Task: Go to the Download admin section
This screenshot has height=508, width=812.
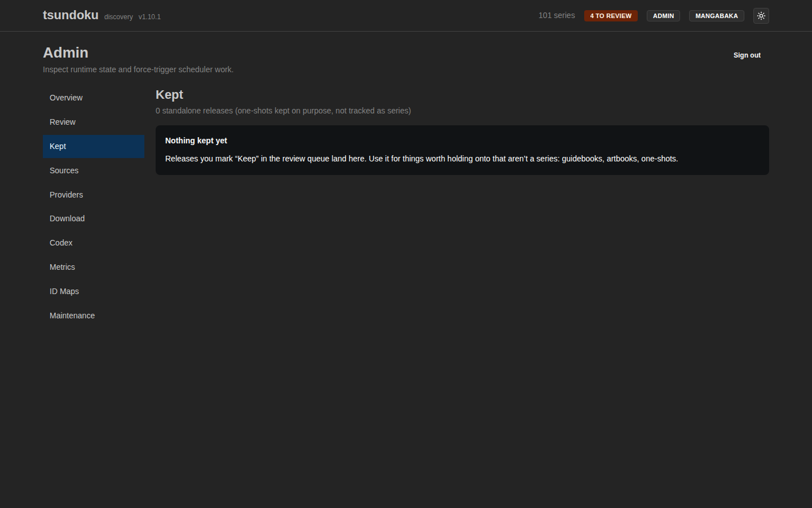Action: (94, 218)
